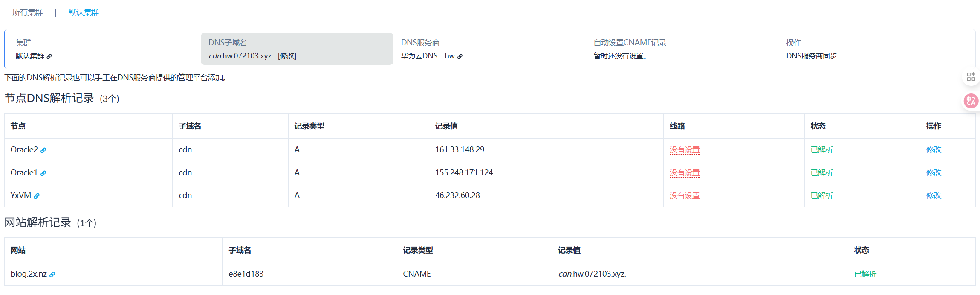Click link icon next to Oracle2 node

(x=43, y=150)
